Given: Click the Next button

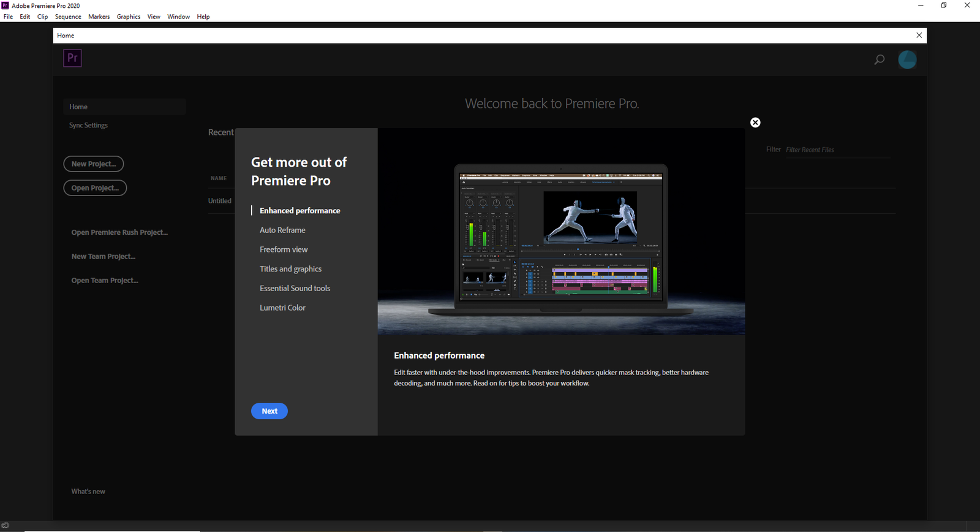Looking at the screenshot, I should point(269,411).
